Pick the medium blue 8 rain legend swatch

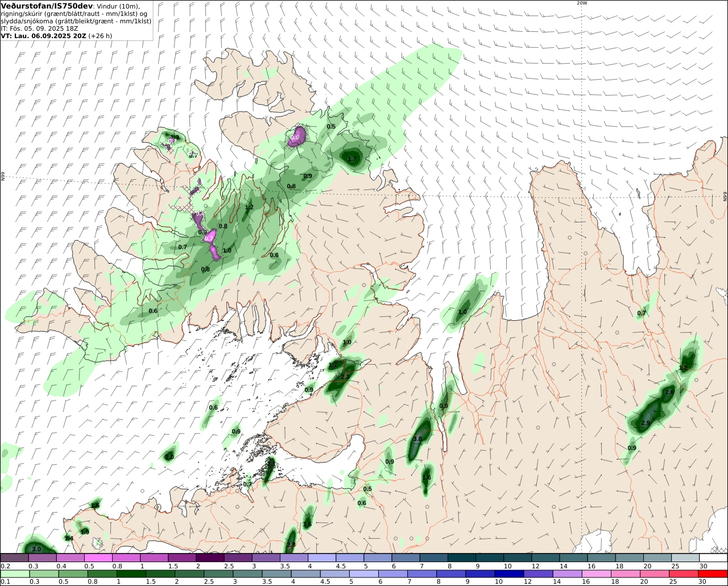coord(452,573)
